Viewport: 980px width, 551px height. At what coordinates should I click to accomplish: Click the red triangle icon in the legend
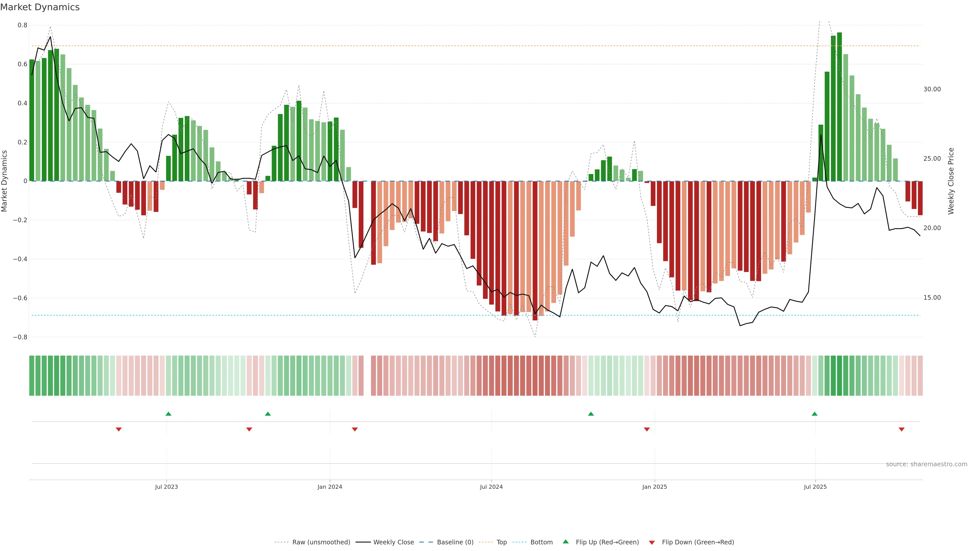pos(652,542)
